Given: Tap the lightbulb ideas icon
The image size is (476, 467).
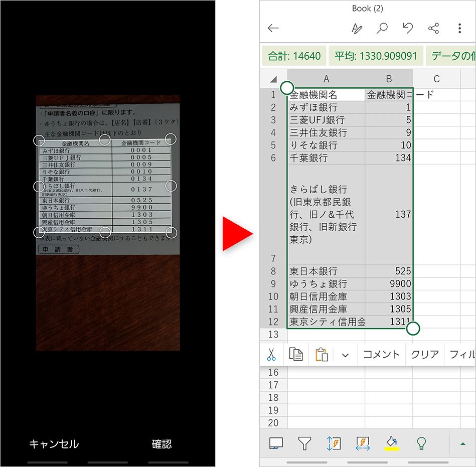Looking at the screenshot, I should 421,443.
